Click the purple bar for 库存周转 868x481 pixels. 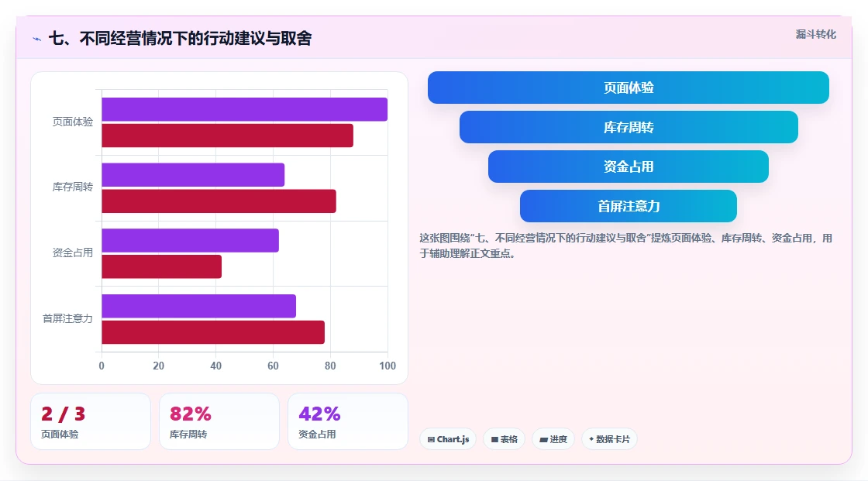(193, 175)
